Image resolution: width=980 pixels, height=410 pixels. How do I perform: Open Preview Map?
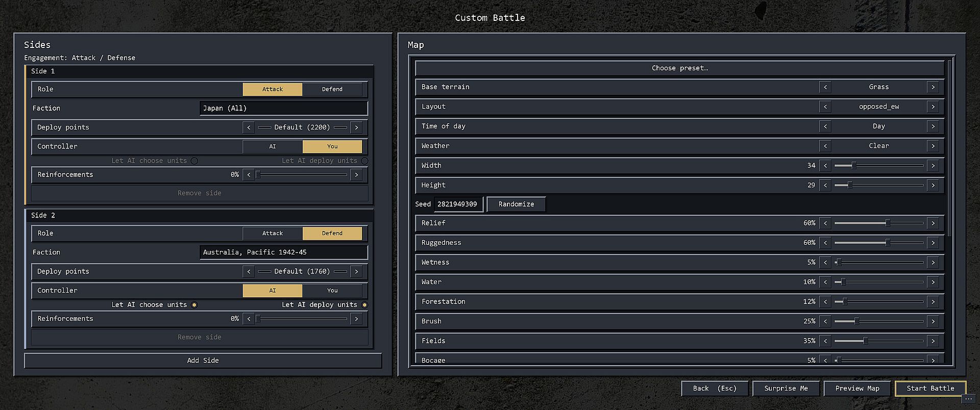pyautogui.click(x=857, y=389)
